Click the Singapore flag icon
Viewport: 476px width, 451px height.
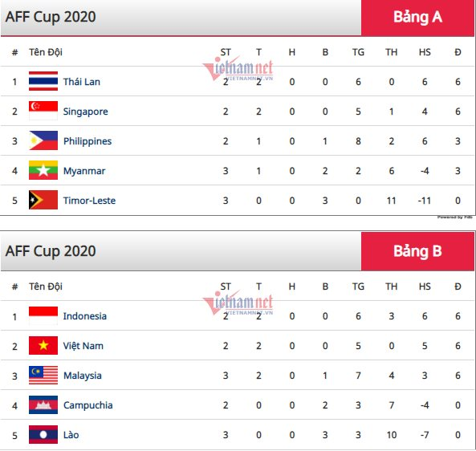tap(43, 111)
